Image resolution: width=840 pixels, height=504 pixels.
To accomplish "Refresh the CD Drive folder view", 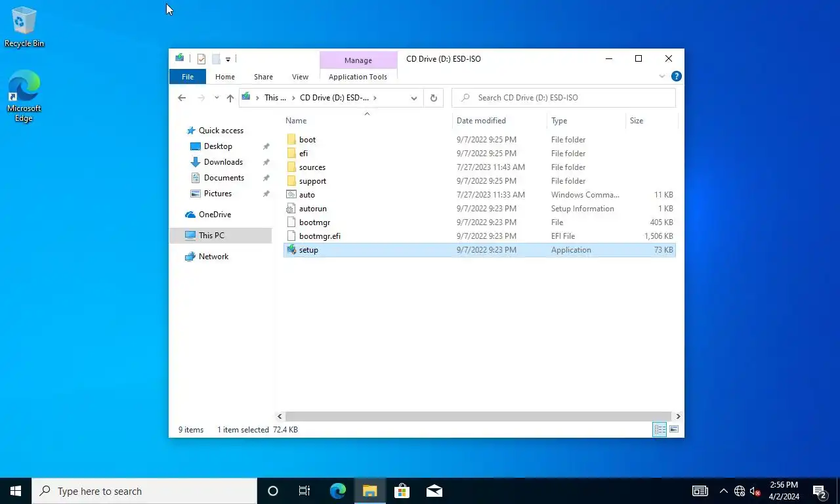I will 433,98.
